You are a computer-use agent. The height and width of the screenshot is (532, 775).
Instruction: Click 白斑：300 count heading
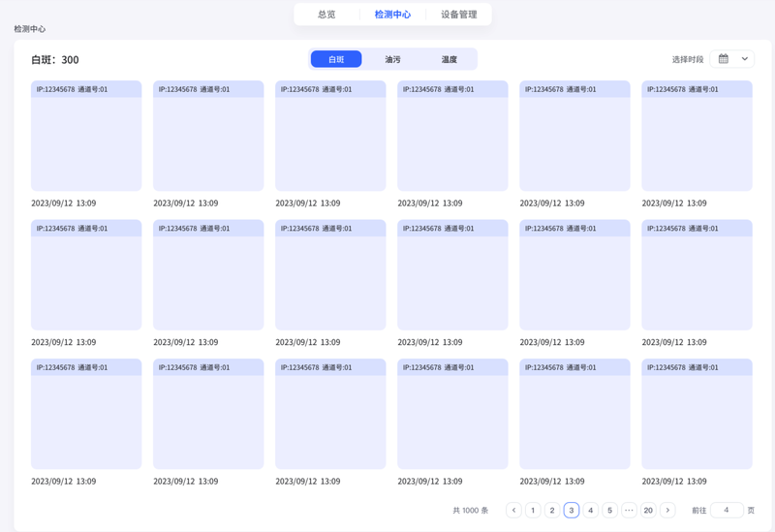click(x=55, y=60)
